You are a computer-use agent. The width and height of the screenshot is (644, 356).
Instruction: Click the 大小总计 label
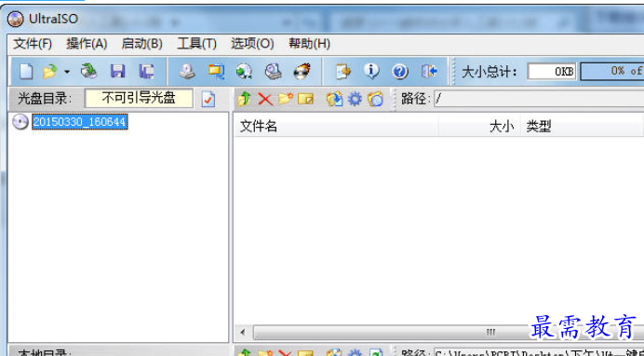coord(490,72)
